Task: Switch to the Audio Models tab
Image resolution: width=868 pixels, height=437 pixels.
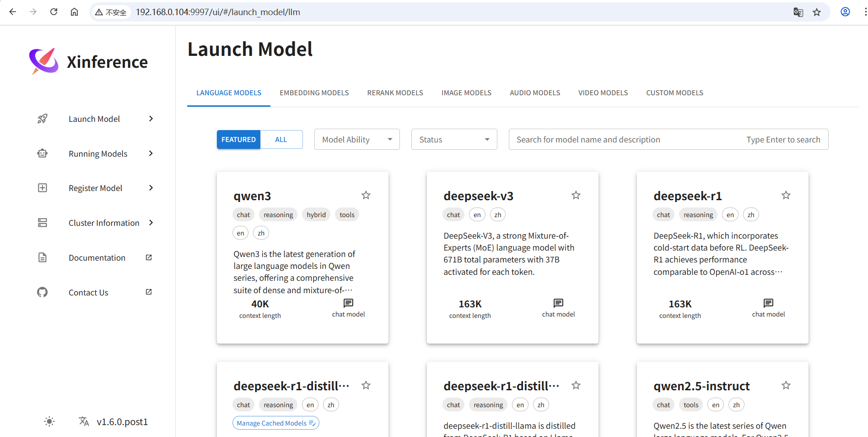Action: (535, 93)
